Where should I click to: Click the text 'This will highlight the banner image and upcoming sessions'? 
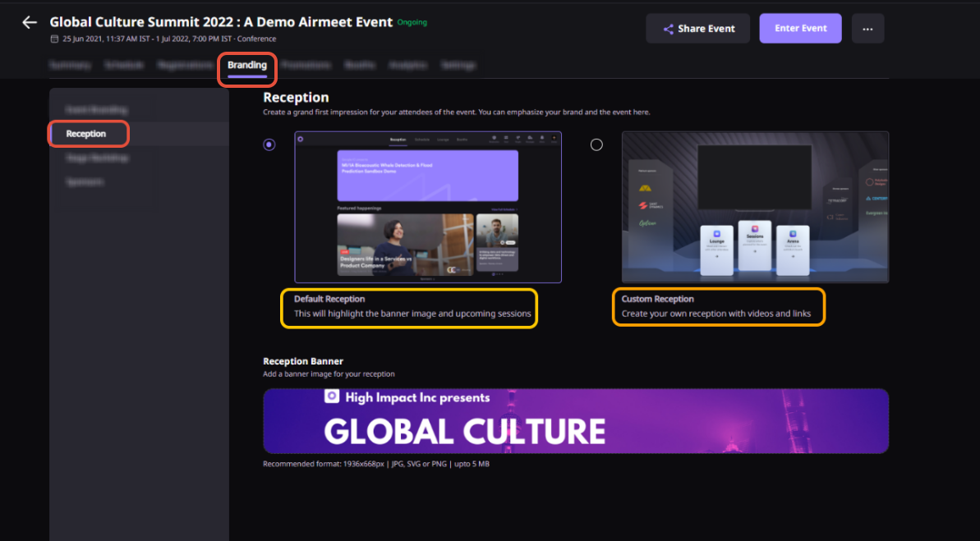412,314
